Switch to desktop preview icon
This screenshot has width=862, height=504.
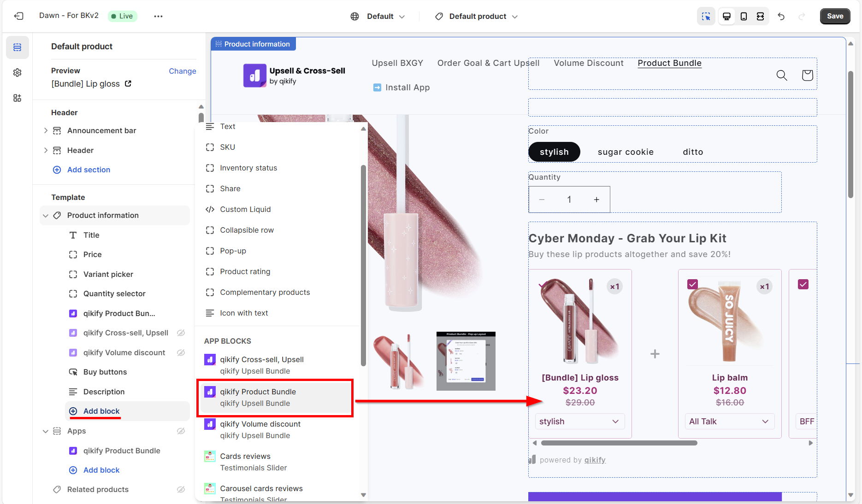[x=726, y=16]
